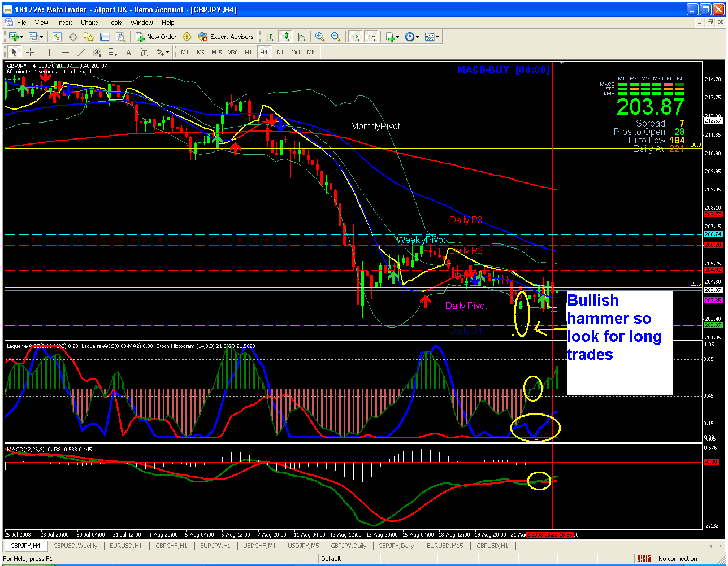Open the Data Window panel
Screen dimensions: 728x566
73,37
